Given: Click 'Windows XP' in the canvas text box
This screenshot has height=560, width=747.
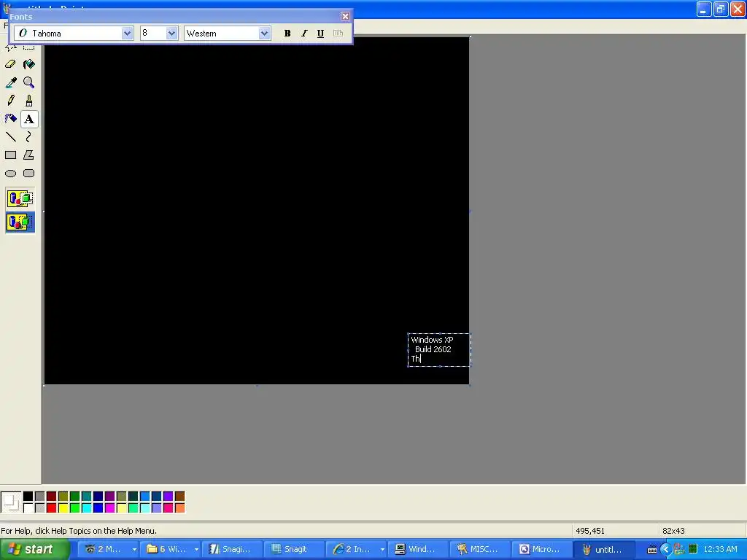Looking at the screenshot, I should click(x=432, y=340).
